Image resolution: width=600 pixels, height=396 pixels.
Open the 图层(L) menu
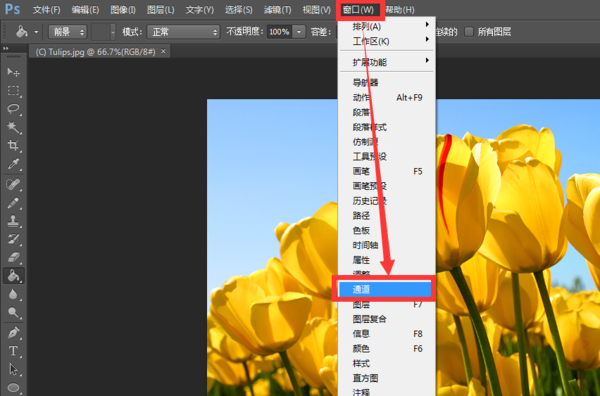(161, 10)
